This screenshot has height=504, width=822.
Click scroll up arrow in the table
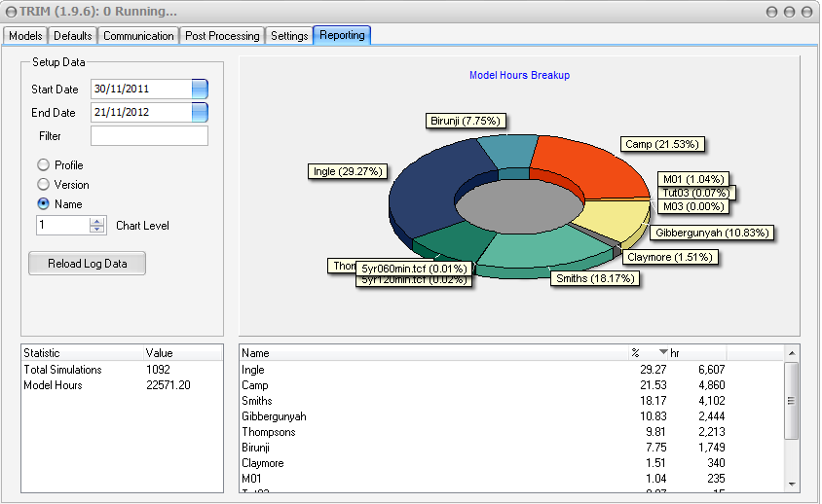(x=792, y=352)
